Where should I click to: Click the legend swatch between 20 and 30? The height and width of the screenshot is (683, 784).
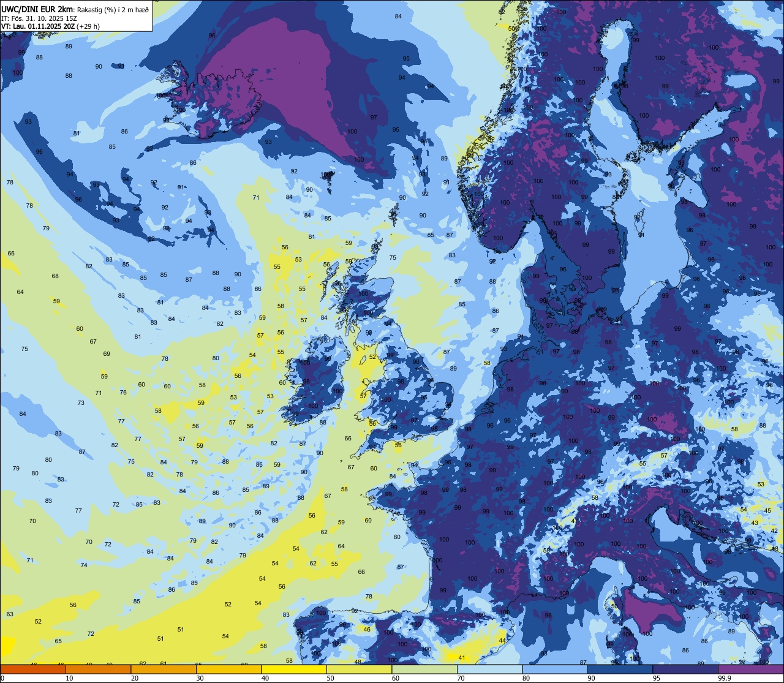point(164,670)
